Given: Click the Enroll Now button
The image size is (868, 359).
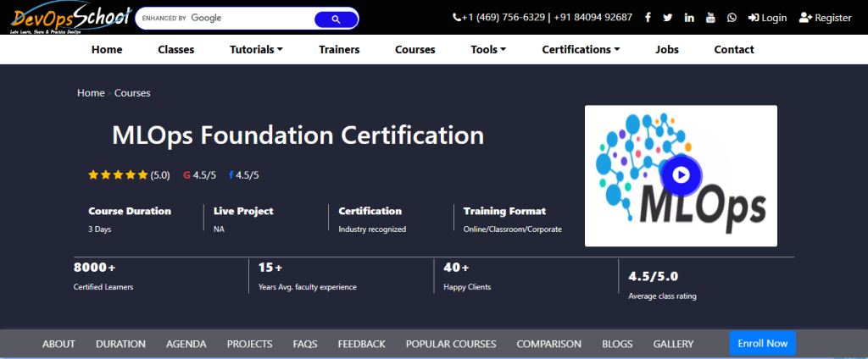Looking at the screenshot, I should pyautogui.click(x=762, y=343).
